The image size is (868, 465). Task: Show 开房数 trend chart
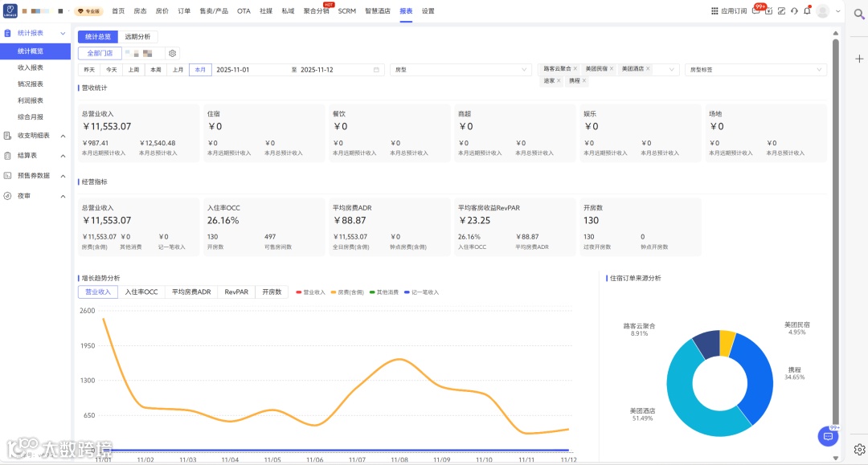[x=272, y=292]
